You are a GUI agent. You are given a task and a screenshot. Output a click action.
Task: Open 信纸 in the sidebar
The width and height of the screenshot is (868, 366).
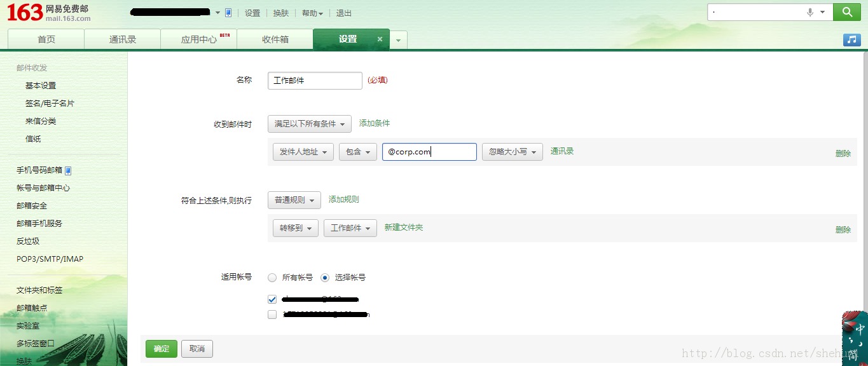(33, 139)
